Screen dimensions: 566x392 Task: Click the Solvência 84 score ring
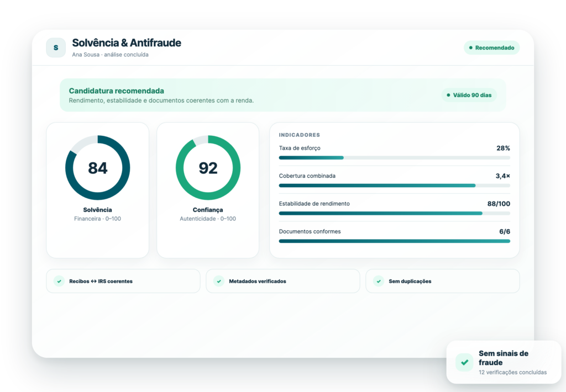[97, 168]
